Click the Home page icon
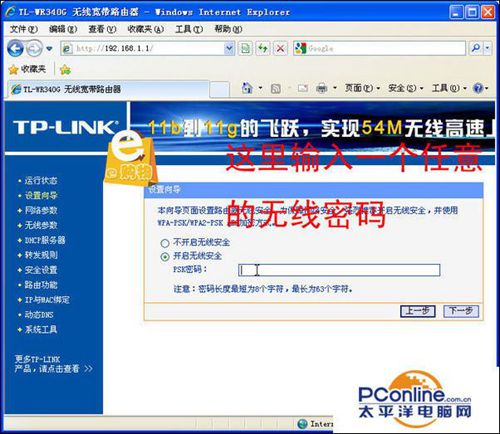This screenshot has height=434, width=500. click(247, 88)
